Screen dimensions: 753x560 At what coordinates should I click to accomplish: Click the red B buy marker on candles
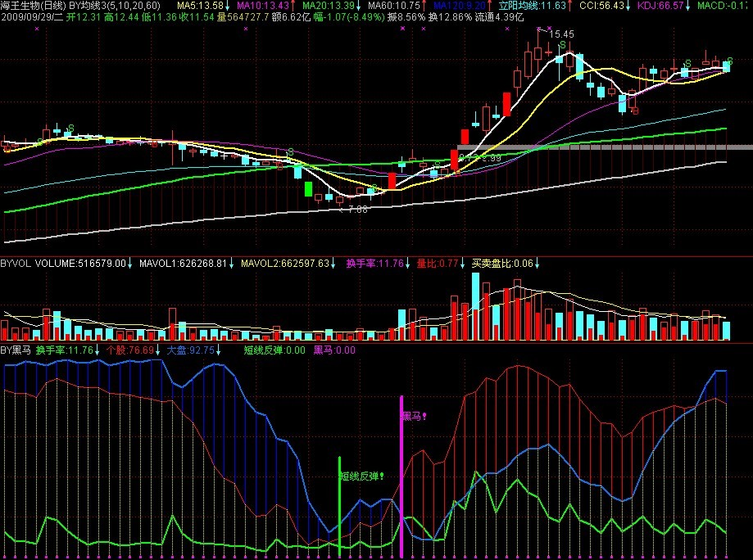pyautogui.click(x=636, y=111)
